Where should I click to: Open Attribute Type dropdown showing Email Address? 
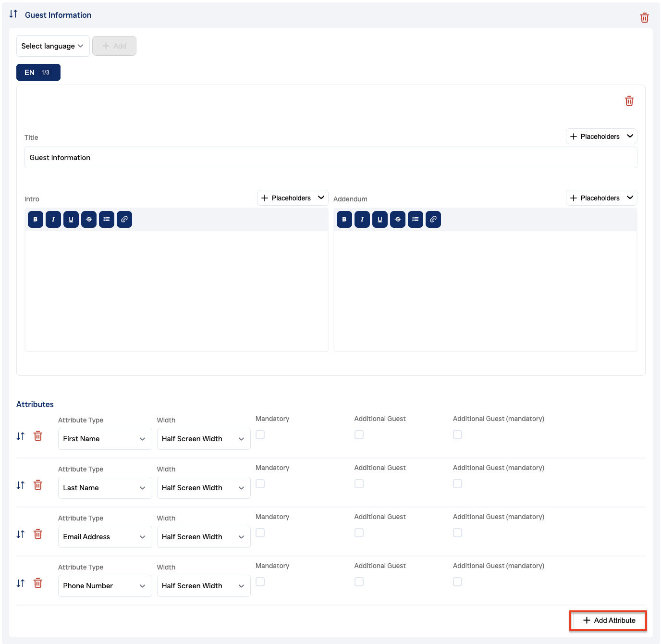point(105,537)
